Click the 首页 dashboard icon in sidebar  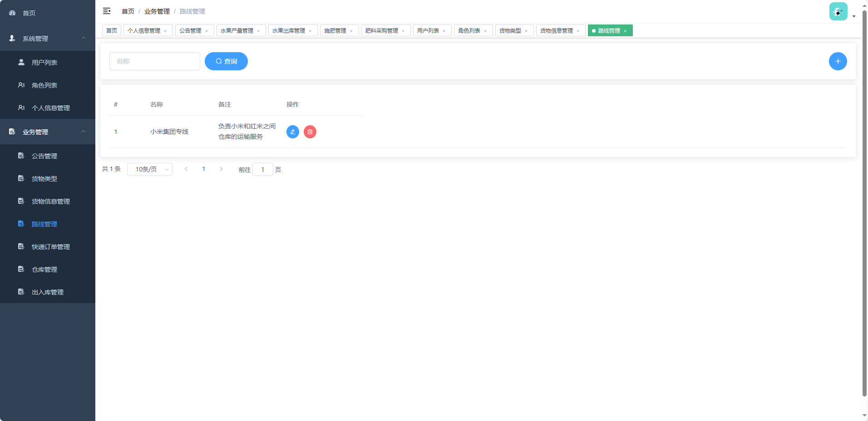(12, 13)
